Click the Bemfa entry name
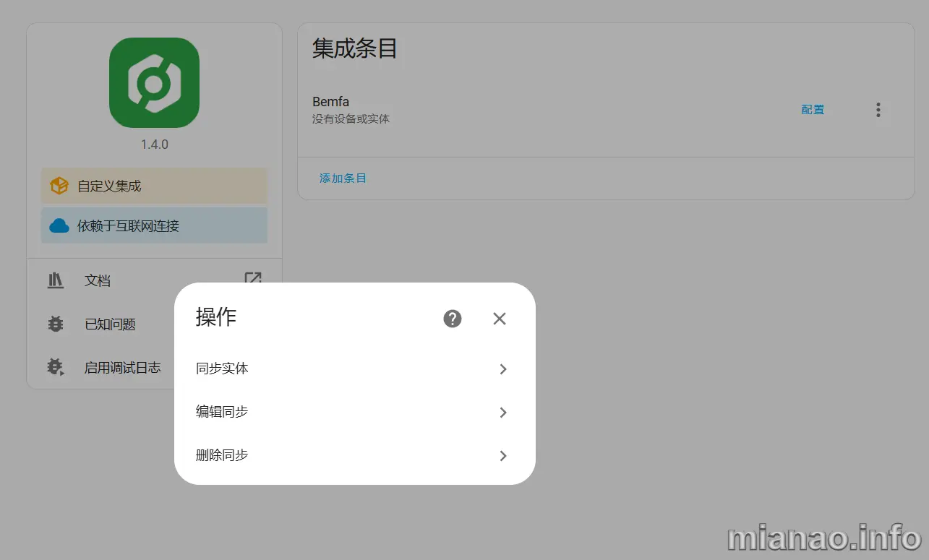 (330, 102)
